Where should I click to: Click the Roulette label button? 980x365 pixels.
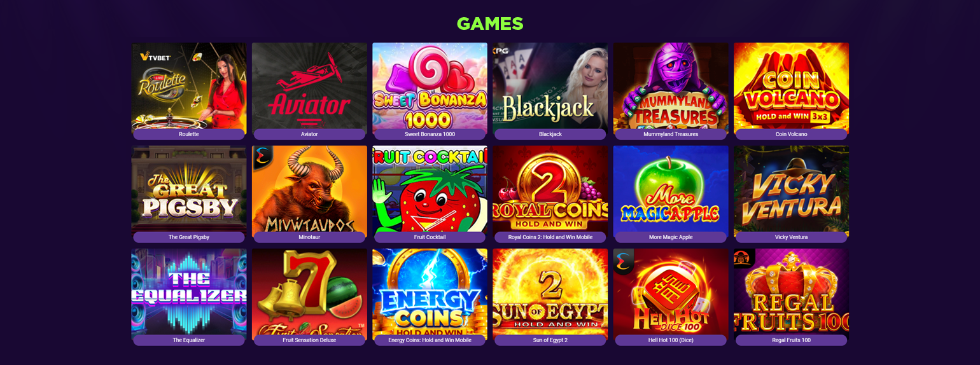point(189,134)
